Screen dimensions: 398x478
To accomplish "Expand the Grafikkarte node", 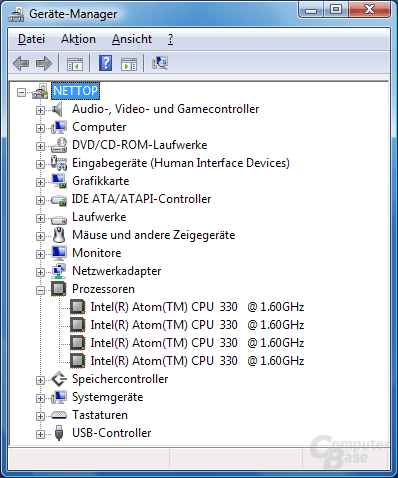I will [40, 182].
